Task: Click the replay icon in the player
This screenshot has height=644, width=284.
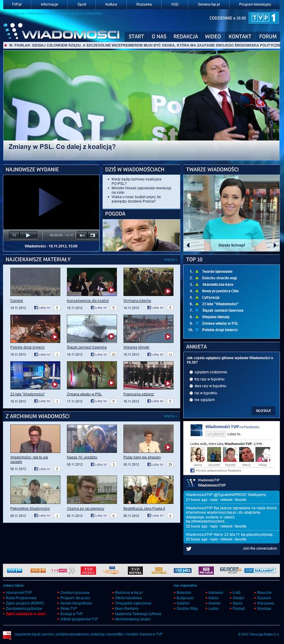Action: pos(14,235)
